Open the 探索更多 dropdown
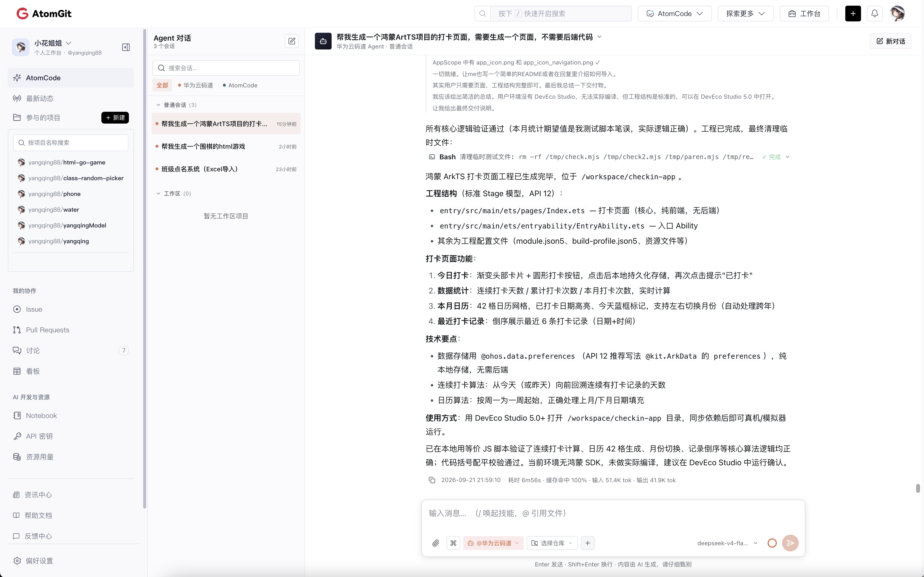924x577 pixels. [745, 14]
